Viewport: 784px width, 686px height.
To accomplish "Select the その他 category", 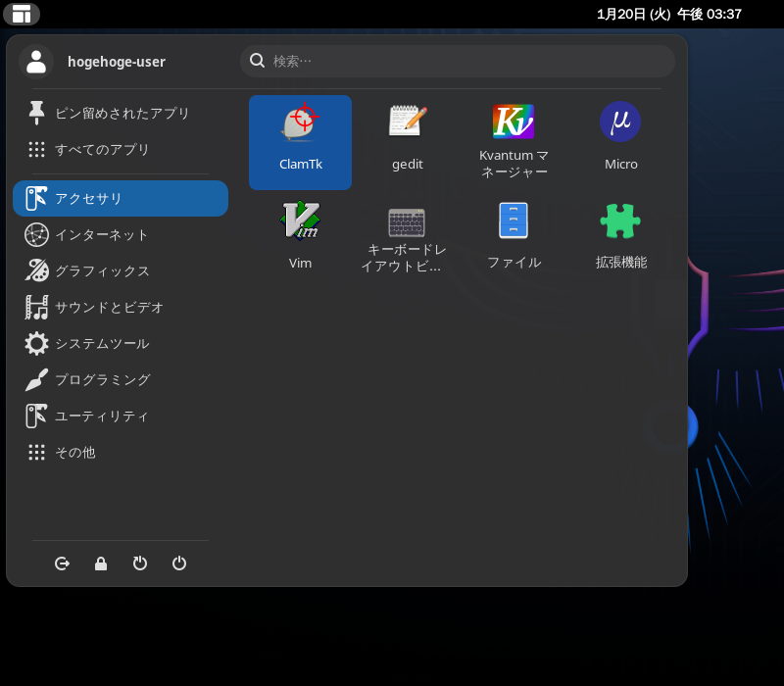I will 121,453.
